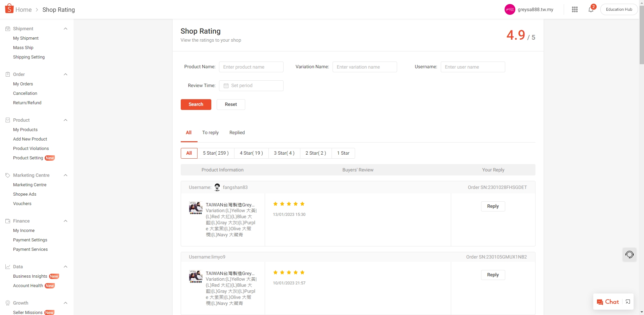Open the headset support icon
Viewport: 644px width, 315px height.
click(x=629, y=254)
